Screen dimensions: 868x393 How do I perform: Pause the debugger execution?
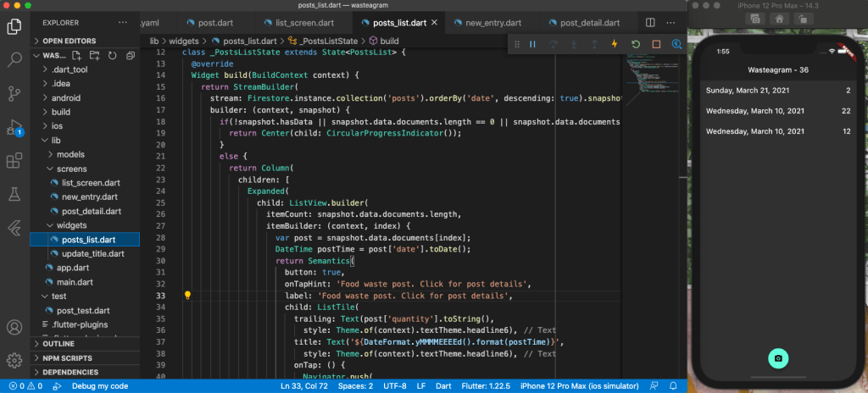(x=533, y=44)
